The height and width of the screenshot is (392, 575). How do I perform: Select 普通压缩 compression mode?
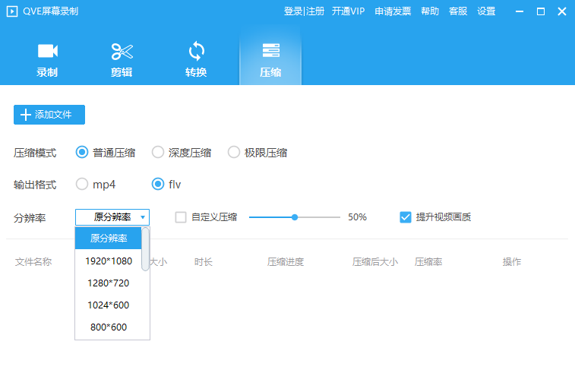click(x=82, y=153)
